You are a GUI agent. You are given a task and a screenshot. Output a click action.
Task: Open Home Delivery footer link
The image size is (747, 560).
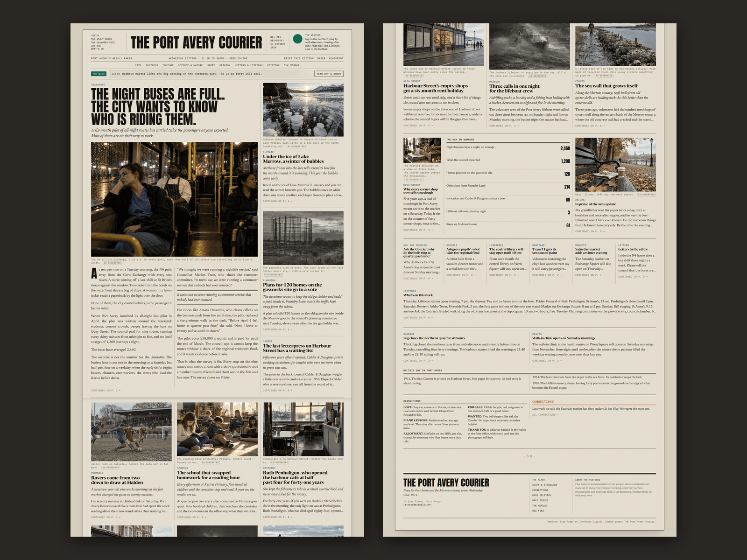click(542, 495)
